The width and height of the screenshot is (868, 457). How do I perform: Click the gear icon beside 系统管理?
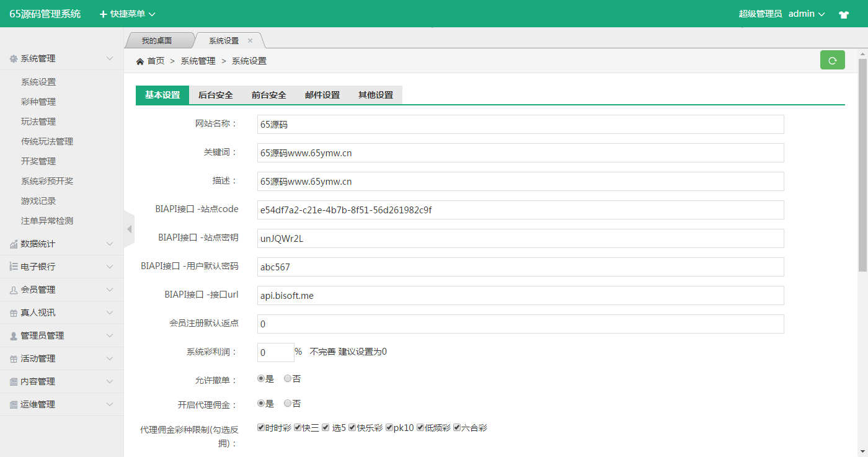(x=14, y=59)
